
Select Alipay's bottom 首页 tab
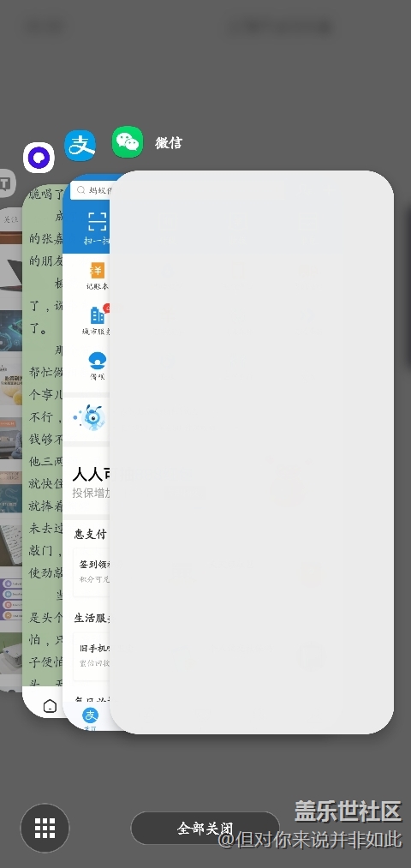[90, 719]
